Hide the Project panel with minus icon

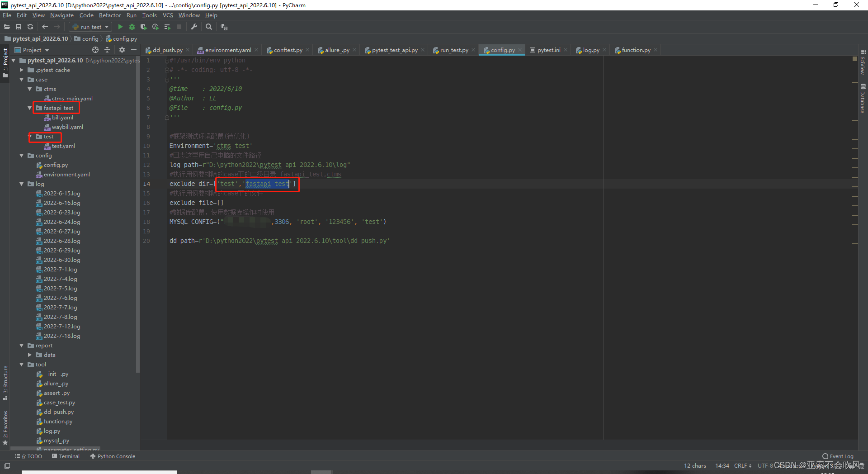[x=134, y=50]
